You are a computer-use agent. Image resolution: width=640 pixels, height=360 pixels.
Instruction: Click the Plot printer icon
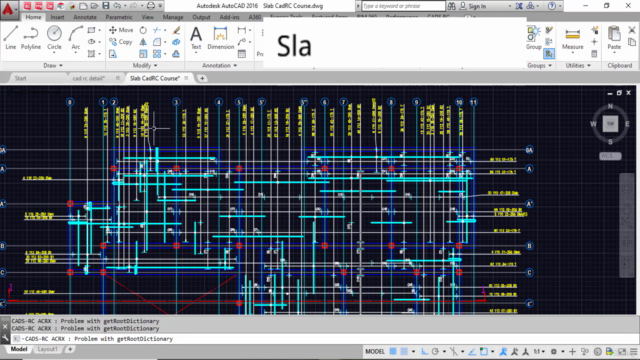[x=151, y=6]
